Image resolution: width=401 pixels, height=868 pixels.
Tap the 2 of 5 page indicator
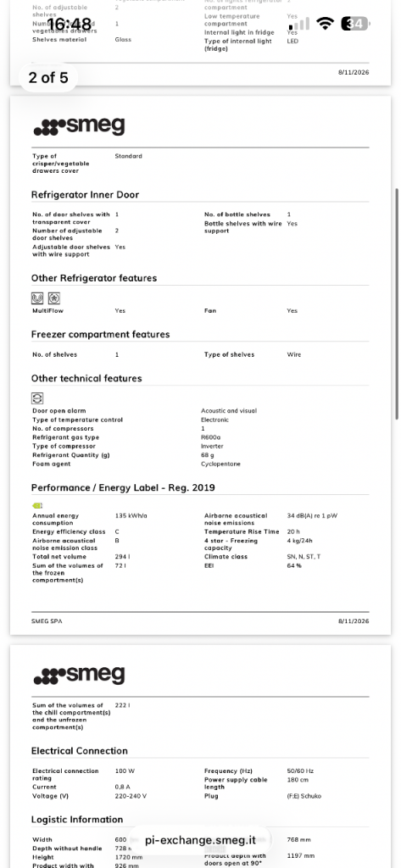[48, 77]
